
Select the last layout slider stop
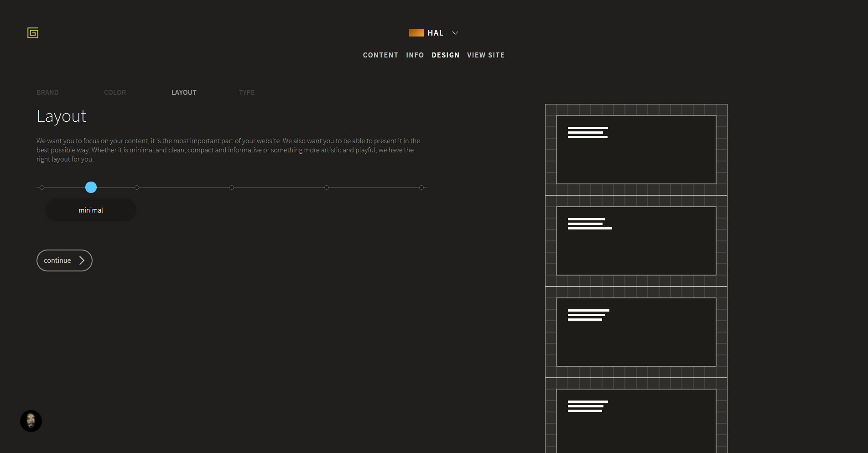(x=421, y=187)
